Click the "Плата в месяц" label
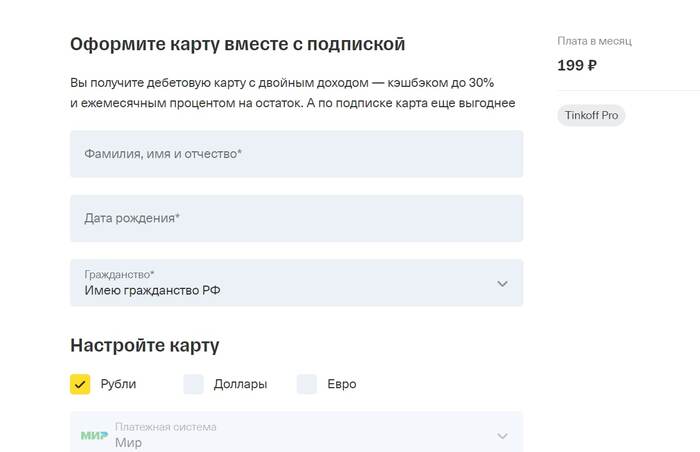Image resolution: width=700 pixels, height=452 pixels. pos(594,41)
